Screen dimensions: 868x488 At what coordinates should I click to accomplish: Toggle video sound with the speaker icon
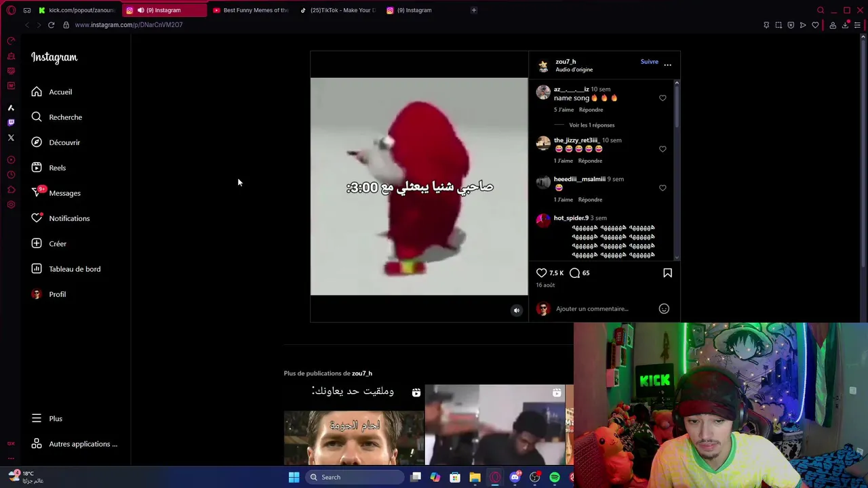[516, 310]
